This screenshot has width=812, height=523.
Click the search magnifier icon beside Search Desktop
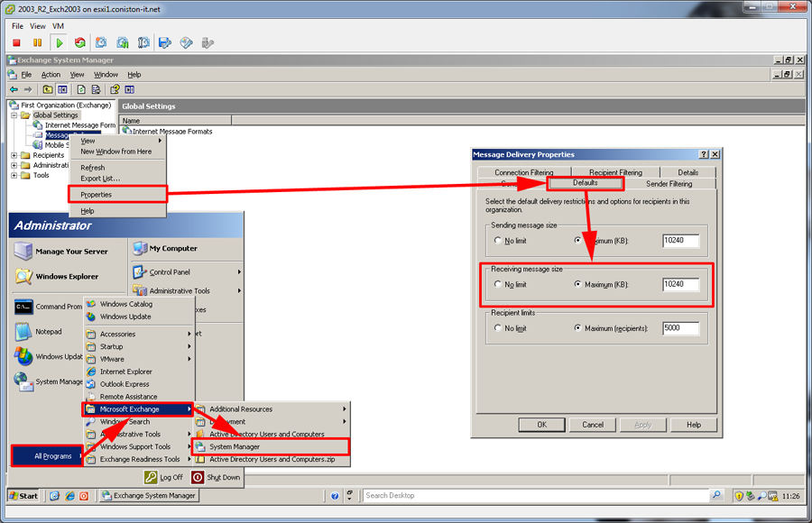tap(716, 495)
